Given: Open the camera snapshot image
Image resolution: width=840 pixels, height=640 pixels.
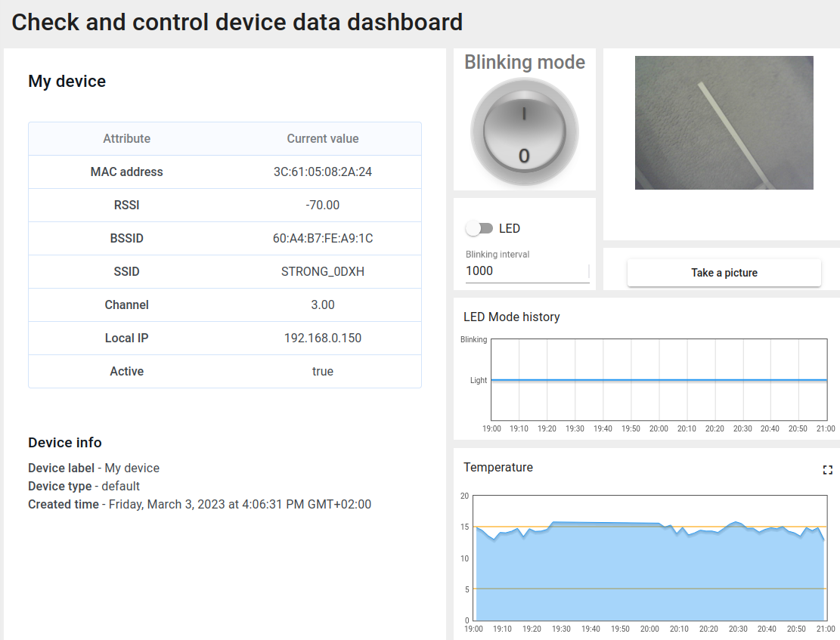Looking at the screenshot, I should tap(724, 122).
